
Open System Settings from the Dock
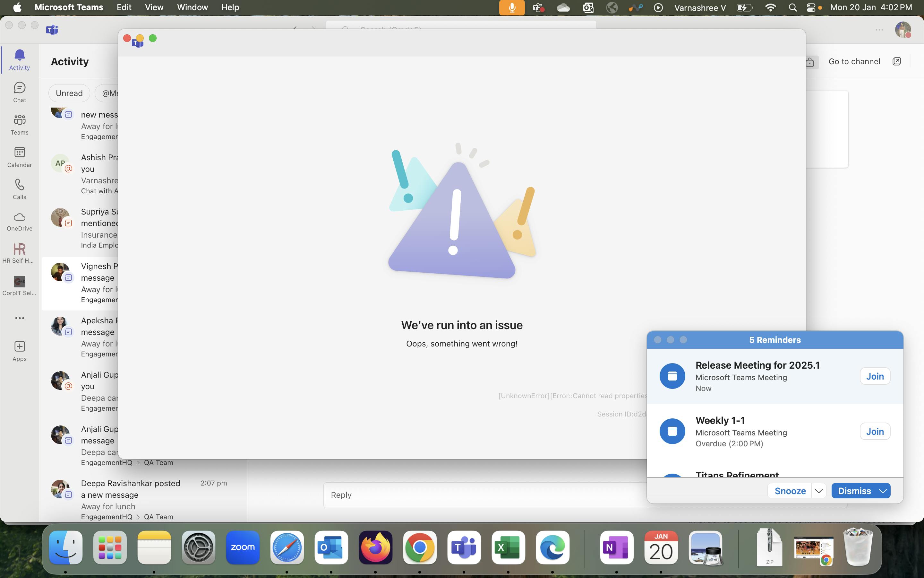pyautogui.click(x=199, y=547)
